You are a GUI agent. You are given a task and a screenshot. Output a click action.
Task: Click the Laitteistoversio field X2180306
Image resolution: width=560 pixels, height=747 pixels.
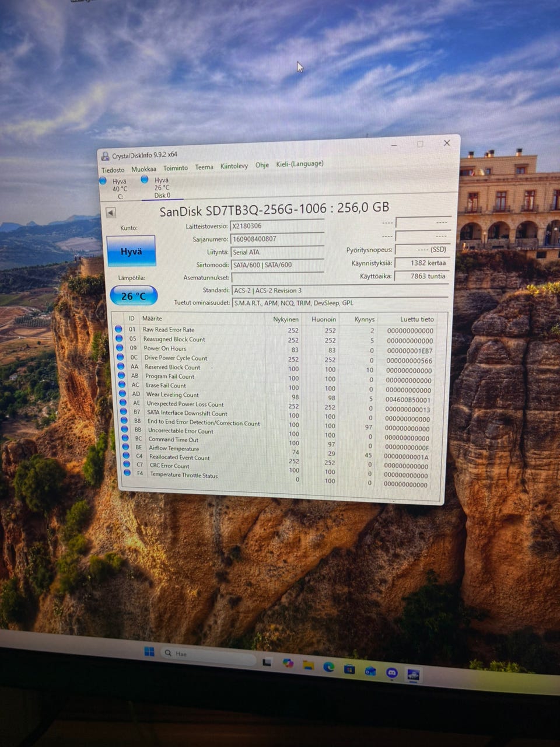click(277, 225)
